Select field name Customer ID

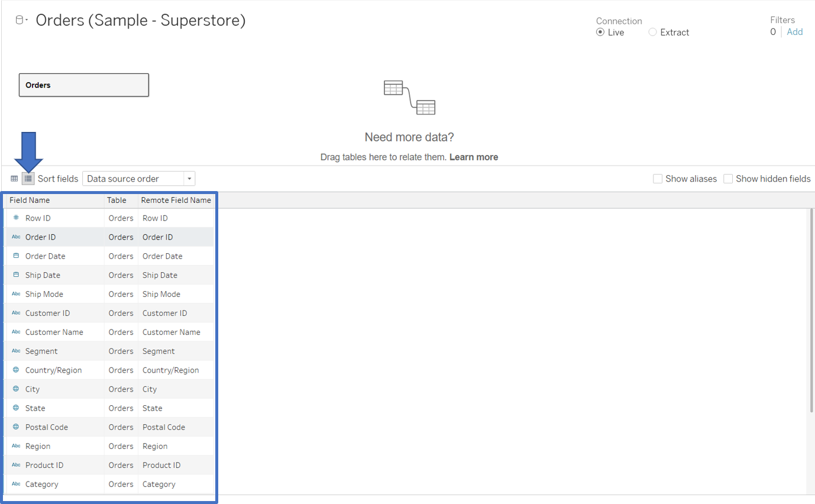(x=47, y=313)
